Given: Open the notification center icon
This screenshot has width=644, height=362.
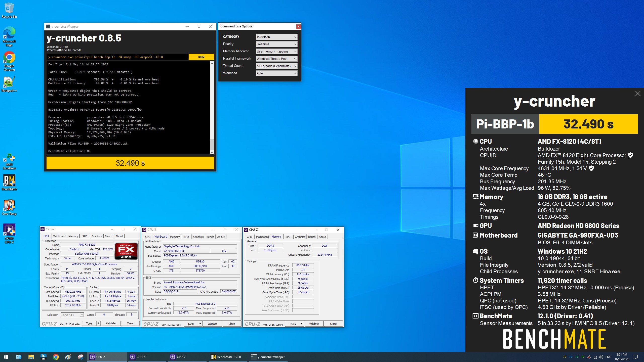Looking at the screenshot, I should [636, 357].
